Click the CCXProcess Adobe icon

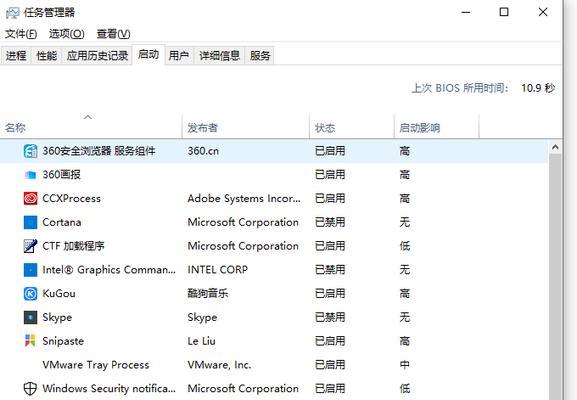tap(30, 198)
